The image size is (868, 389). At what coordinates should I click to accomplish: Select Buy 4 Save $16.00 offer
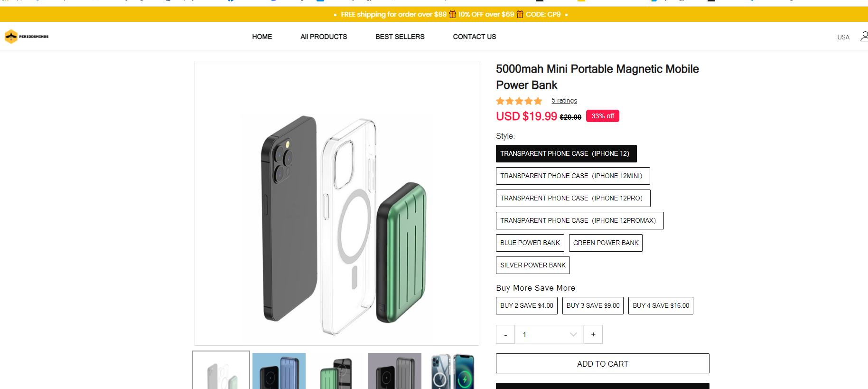(661, 305)
